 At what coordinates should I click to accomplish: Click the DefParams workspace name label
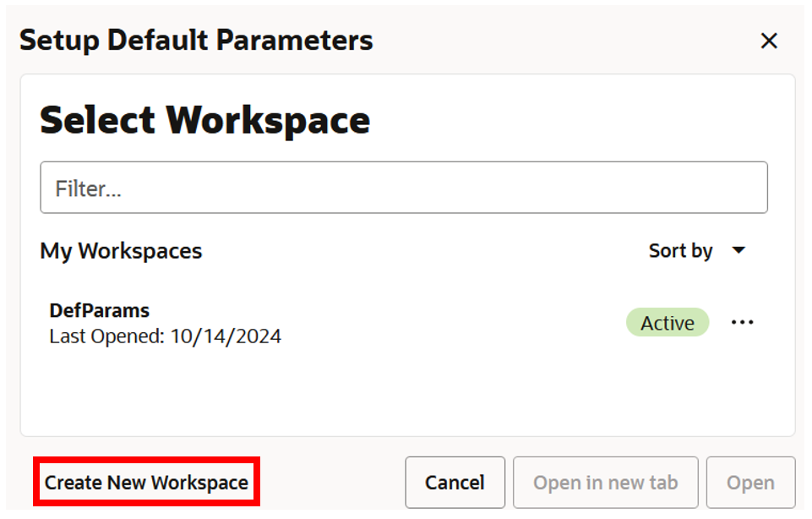pyautogui.click(x=98, y=310)
